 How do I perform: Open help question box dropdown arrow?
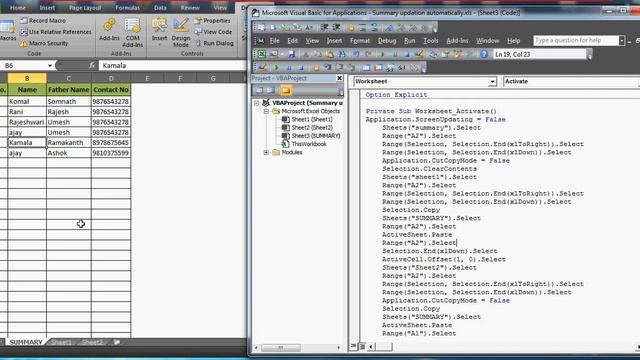coord(622,40)
